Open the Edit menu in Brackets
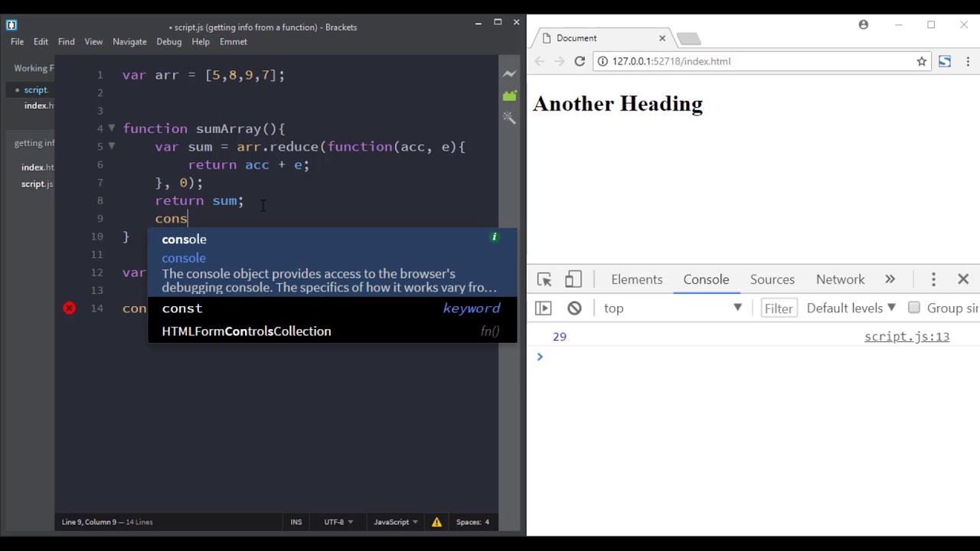 coord(41,41)
